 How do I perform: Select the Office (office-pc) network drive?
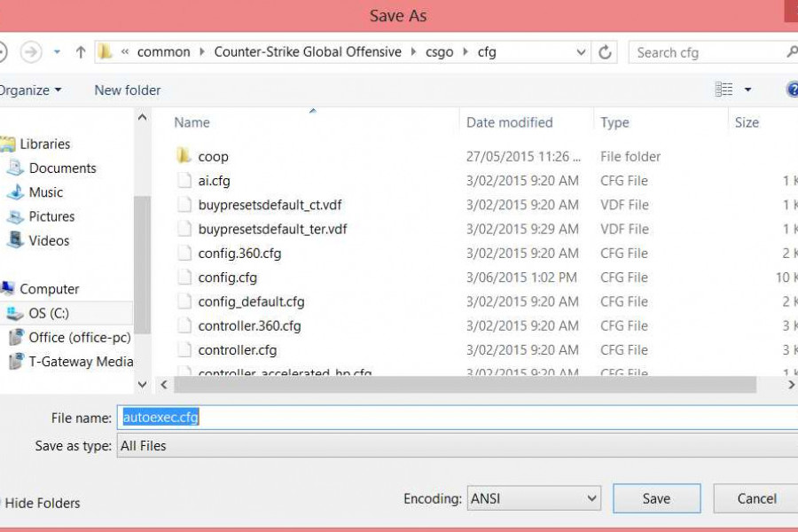79,337
